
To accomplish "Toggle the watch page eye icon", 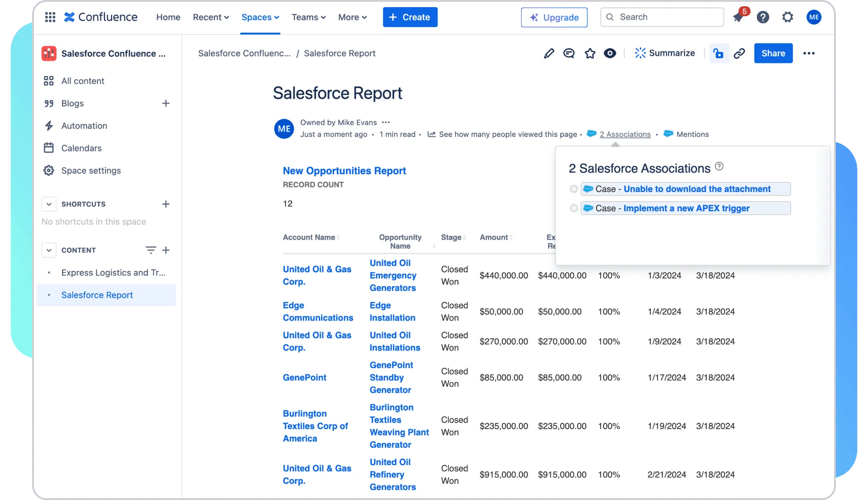I will pyautogui.click(x=610, y=54).
